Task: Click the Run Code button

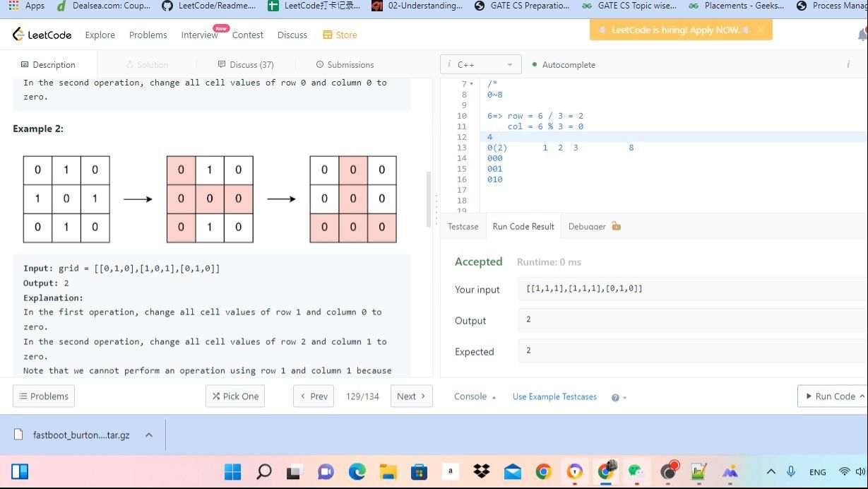Action: pyautogui.click(x=831, y=396)
